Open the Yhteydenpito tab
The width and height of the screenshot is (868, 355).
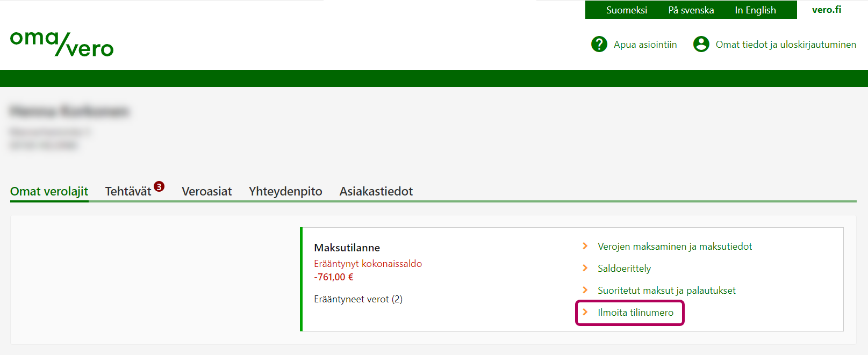coord(285,191)
